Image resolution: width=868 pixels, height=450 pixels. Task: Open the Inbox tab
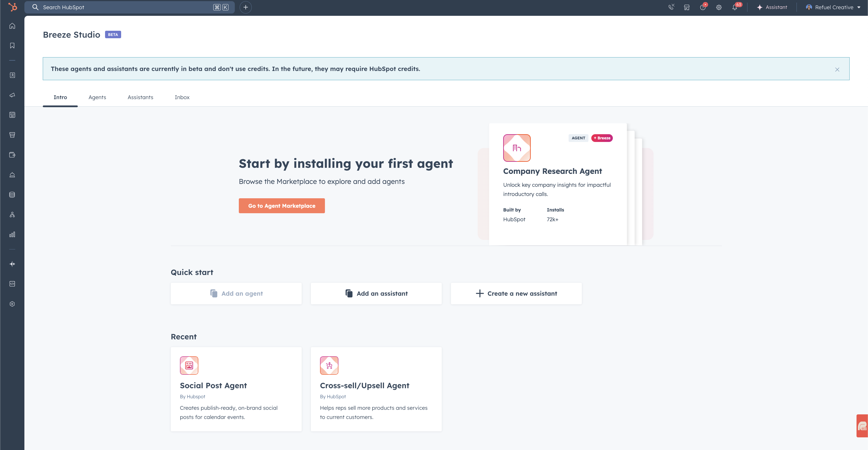pos(182,97)
